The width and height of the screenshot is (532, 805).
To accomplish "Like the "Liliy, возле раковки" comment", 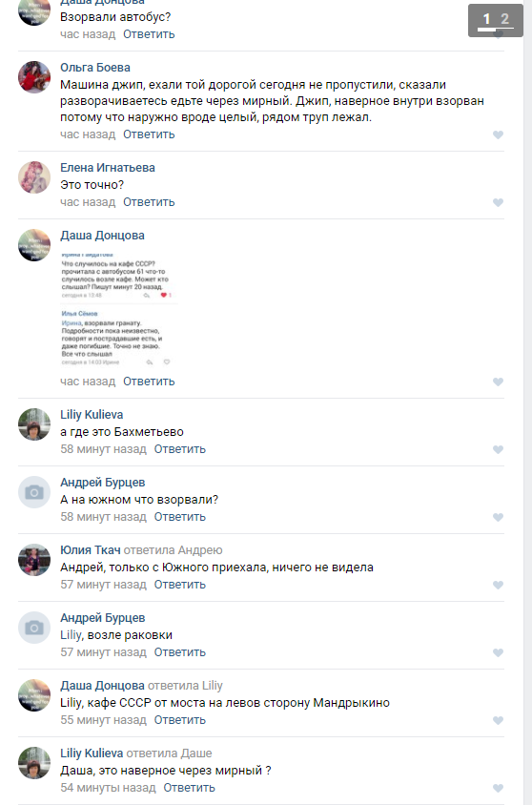I will point(498,652).
